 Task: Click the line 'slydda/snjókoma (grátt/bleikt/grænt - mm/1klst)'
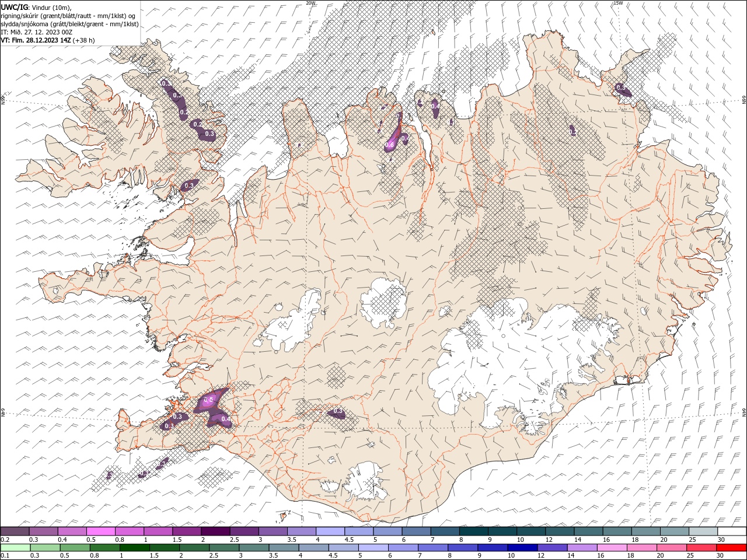pos(69,23)
